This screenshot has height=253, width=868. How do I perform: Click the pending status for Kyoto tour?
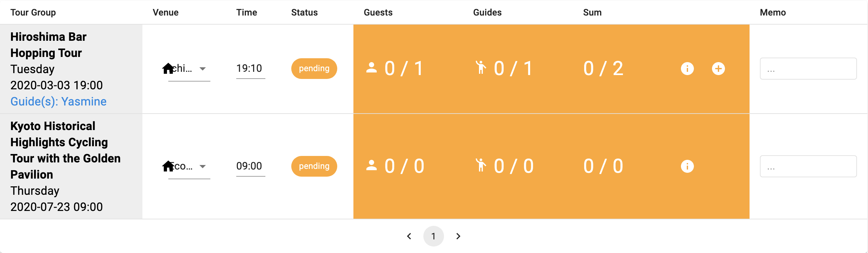[314, 166]
